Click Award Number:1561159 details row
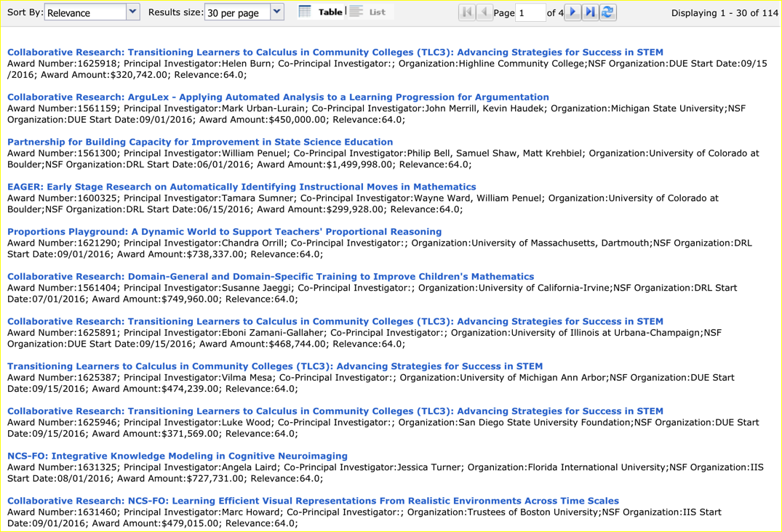Viewport: 782px width, 532px height. tap(377, 114)
